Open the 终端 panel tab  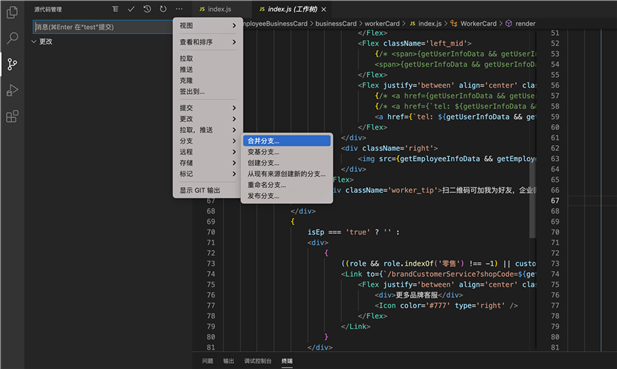(x=287, y=361)
